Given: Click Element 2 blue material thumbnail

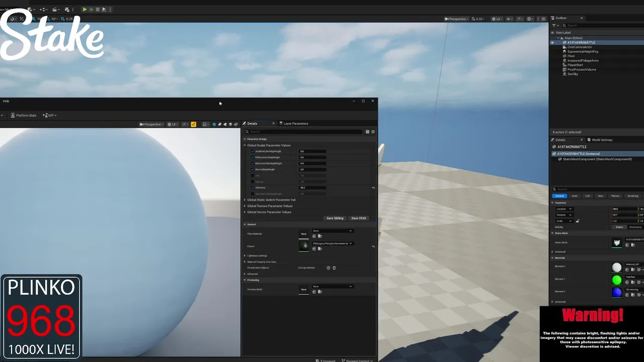Looking at the screenshot, I should point(617,293).
